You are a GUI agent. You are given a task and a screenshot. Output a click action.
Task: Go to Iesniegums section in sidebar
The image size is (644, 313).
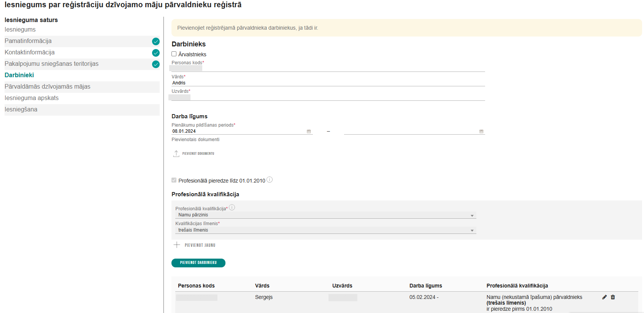[x=20, y=30]
